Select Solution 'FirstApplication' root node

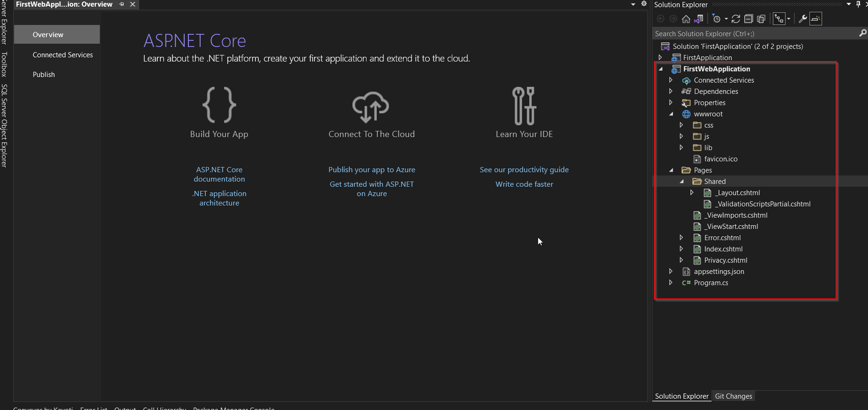738,46
